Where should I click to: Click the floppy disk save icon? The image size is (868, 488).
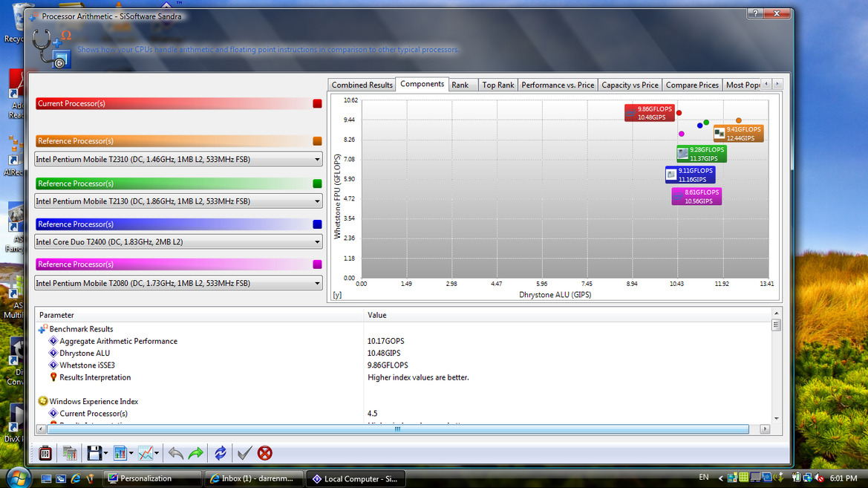point(94,453)
